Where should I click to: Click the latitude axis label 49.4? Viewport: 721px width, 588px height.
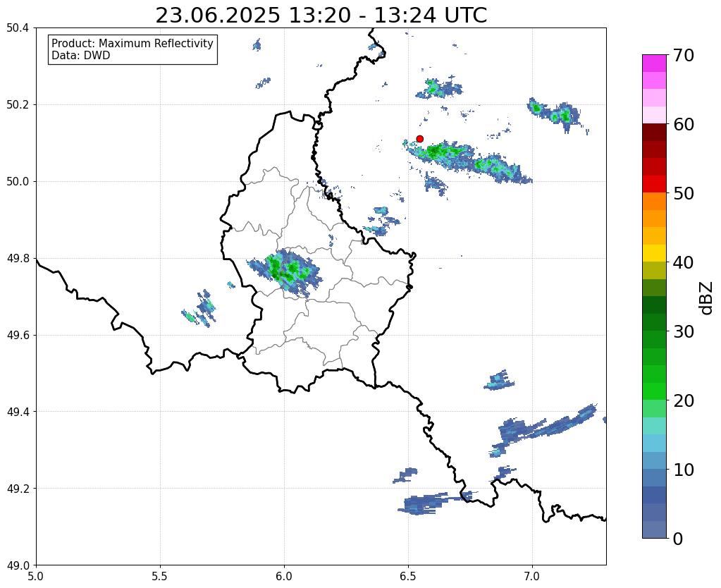(18, 412)
